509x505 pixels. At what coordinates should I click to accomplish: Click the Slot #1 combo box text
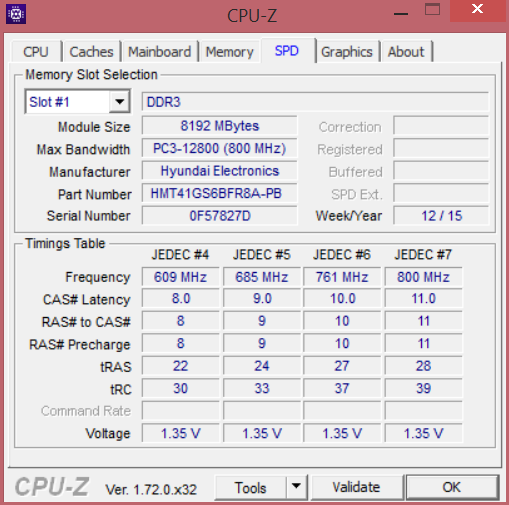pos(68,102)
